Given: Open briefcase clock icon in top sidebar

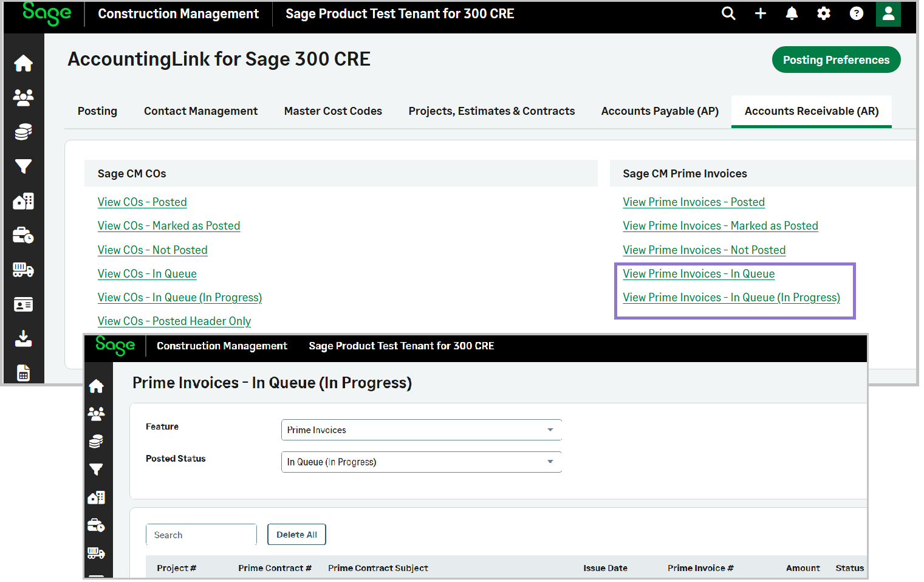Looking at the screenshot, I should 24,235.
